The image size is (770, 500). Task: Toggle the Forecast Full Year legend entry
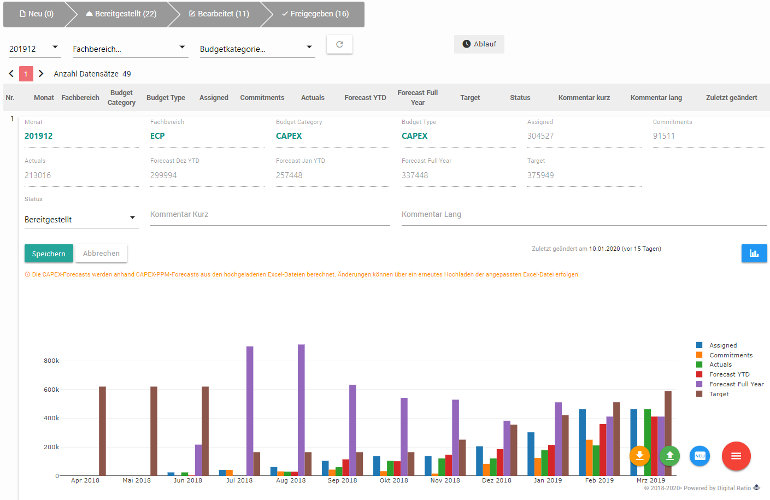pyautogui.click(x=735, y=384)
